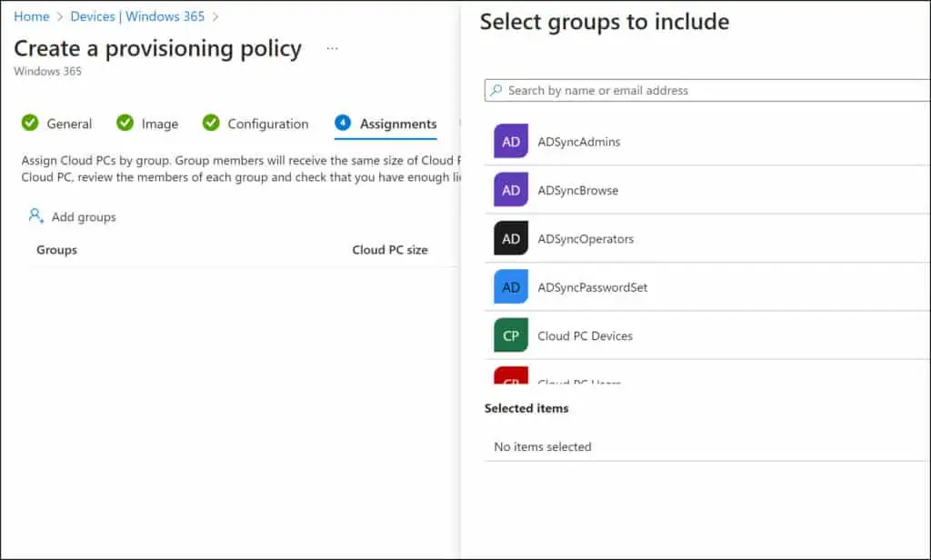
Task: Click the magnifier icon in search box
Action: (496, 90)
